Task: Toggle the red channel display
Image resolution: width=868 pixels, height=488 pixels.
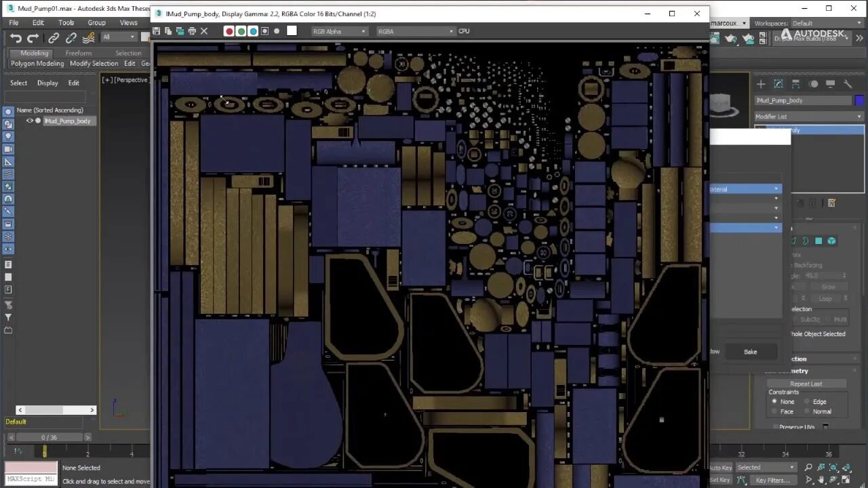Action: point(229,31)
